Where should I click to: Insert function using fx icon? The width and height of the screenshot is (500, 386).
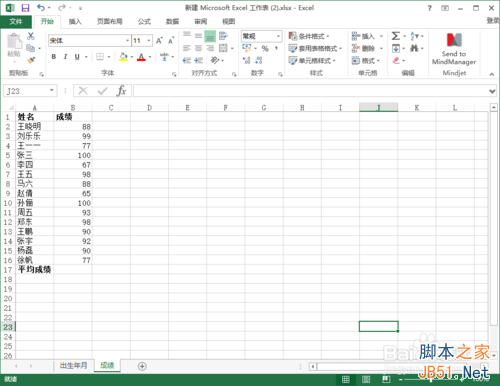pos(121,91)
